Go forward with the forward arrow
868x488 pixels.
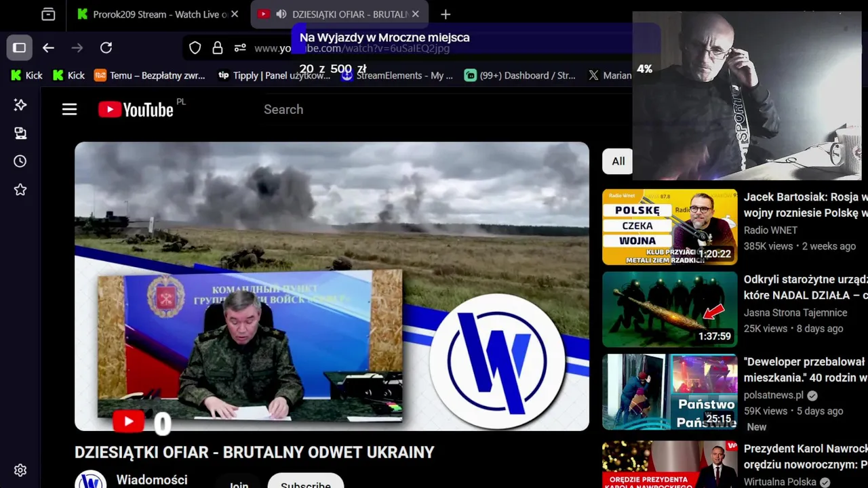point(77,47)
